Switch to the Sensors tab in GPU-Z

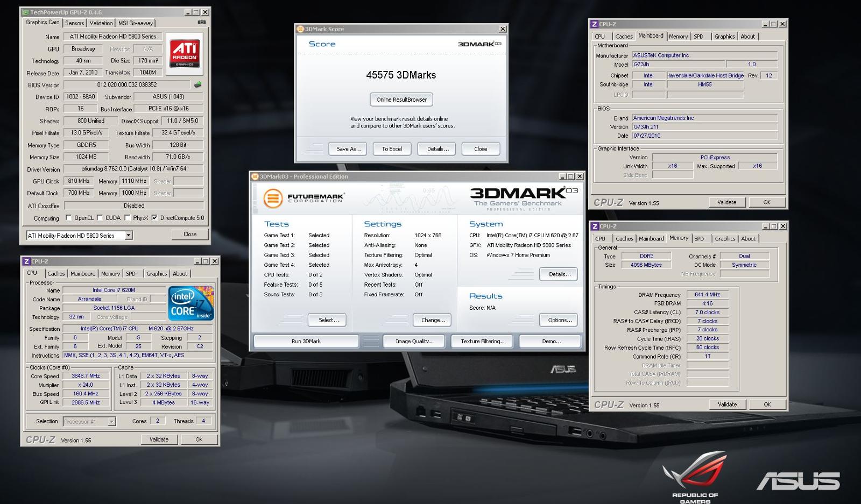74,23
